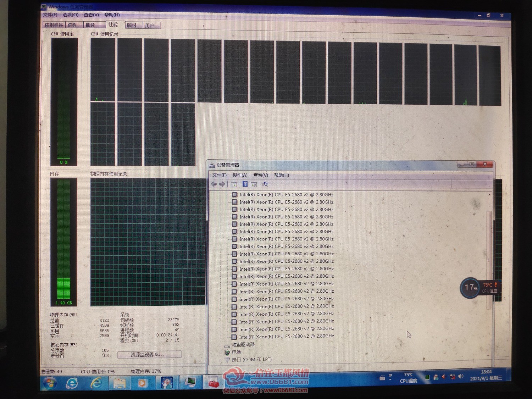Viewport: 532px width, 399px height.
Task: Click the 75℃ CPU温度 taskbar readout
Action: 409,378
